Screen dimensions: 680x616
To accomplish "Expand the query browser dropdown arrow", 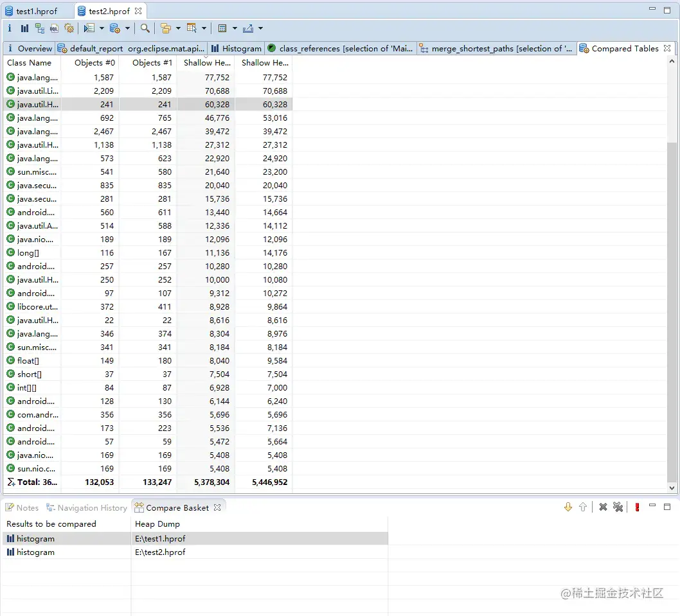I will pos(127,29).
